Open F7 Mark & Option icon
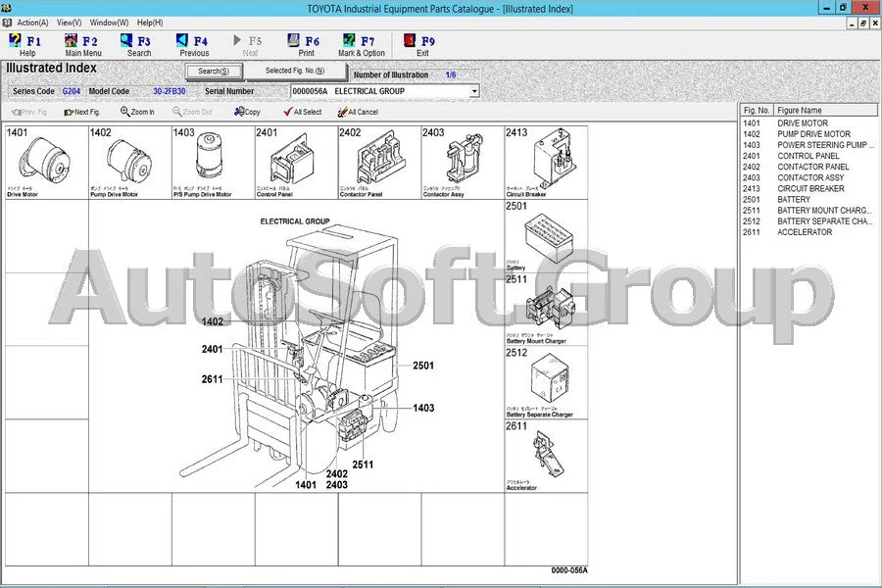The image size is (882, 588). click(361, 45)
